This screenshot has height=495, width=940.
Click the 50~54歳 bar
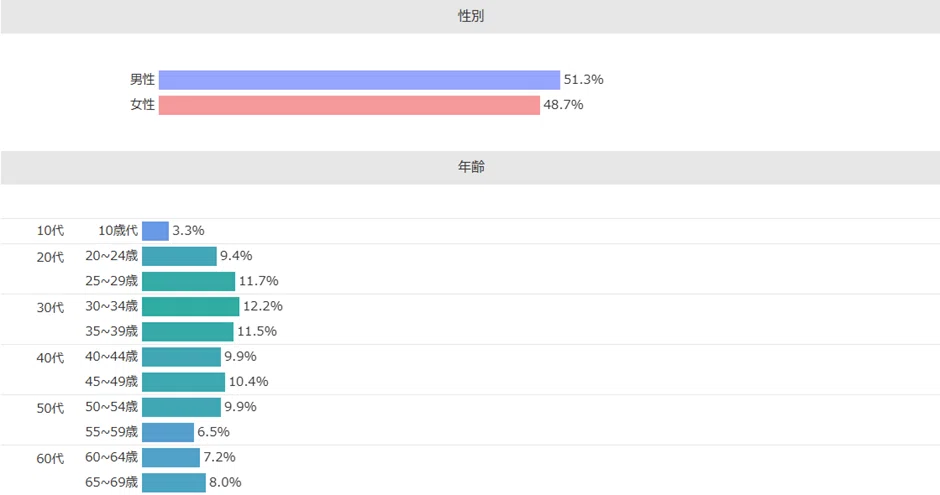[x=181, y=407]
